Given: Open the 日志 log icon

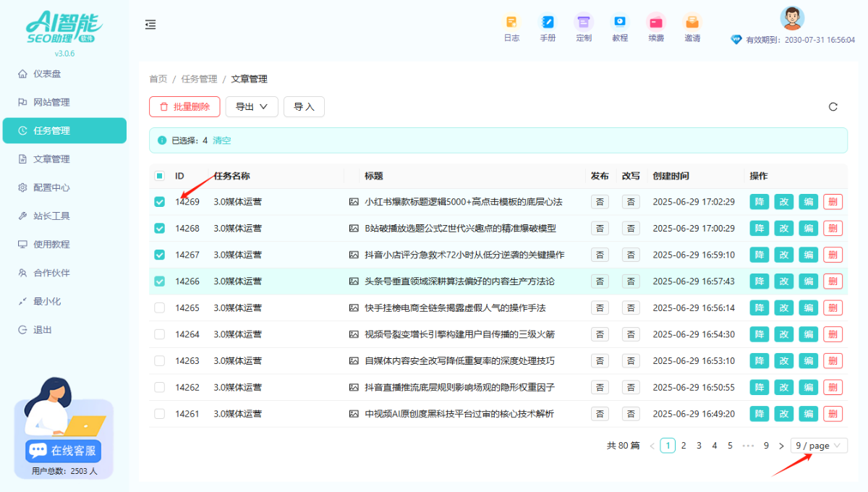Looking at the screenshot, I should click(x=511, y=22).
